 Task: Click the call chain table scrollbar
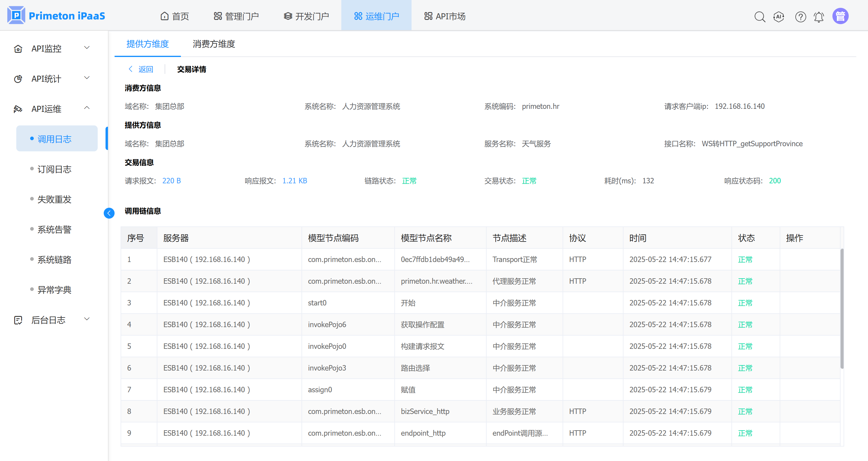(x=842, y=308)
